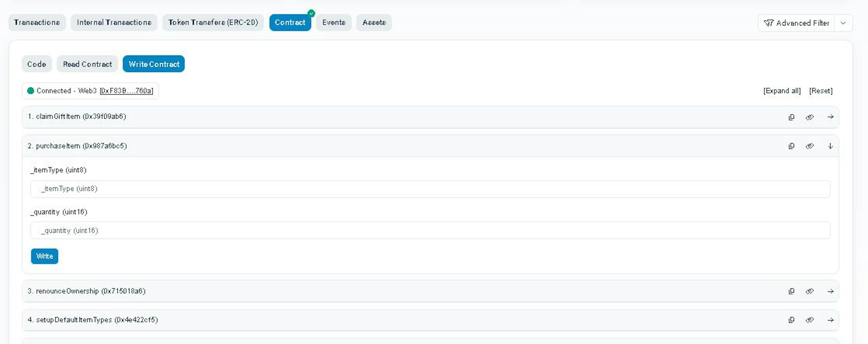This screenshot has width=868, height=344.
Task: Open connected wallet address 0xF83B...760a link
Action: pos(126,91)
